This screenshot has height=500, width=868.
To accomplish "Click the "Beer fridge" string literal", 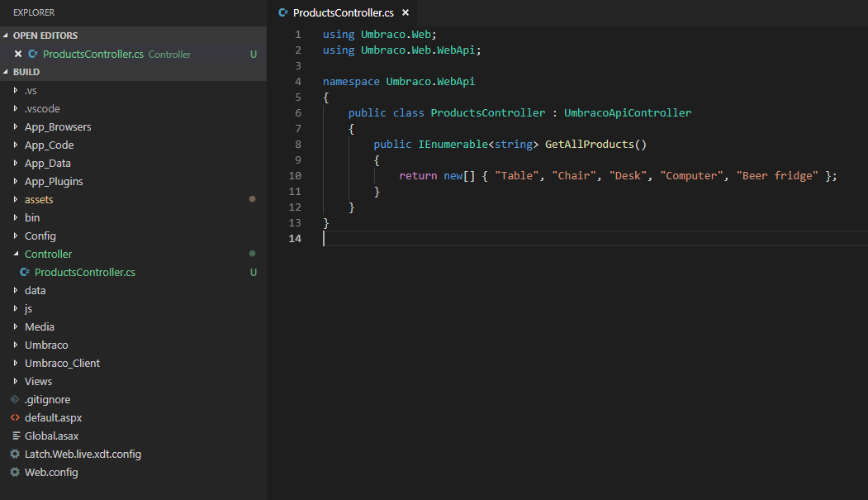I will pyautogui.click(x=776, y=175).
